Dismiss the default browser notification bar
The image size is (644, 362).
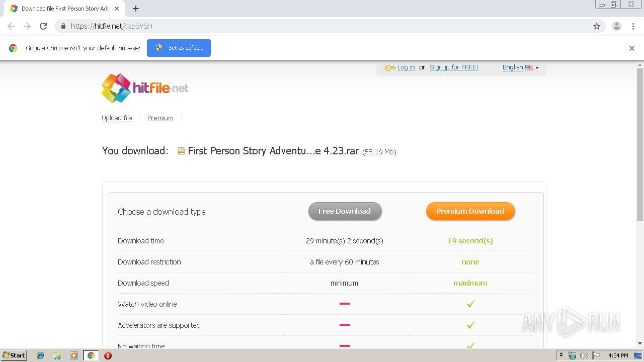[632, 48]
